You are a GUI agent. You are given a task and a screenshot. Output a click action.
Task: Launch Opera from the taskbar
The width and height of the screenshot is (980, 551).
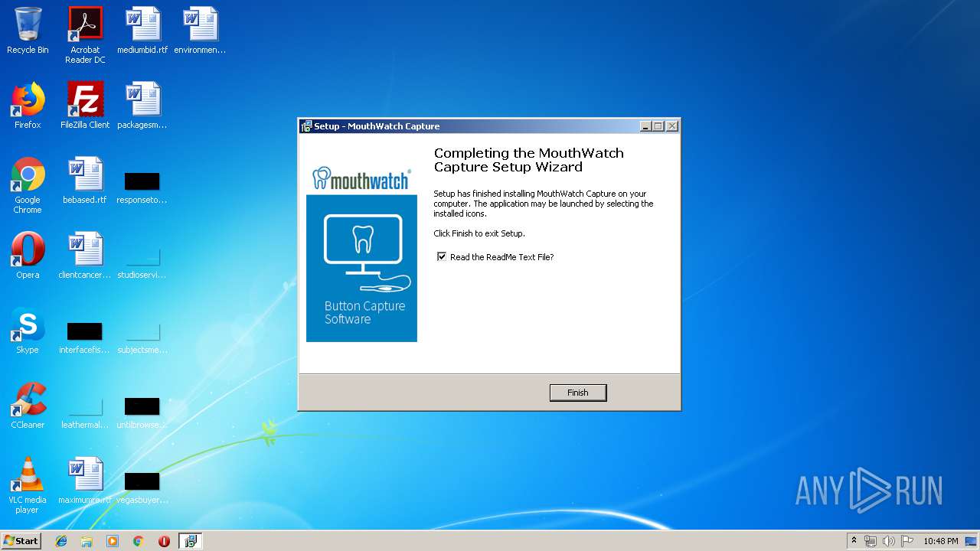click(164, 541)
